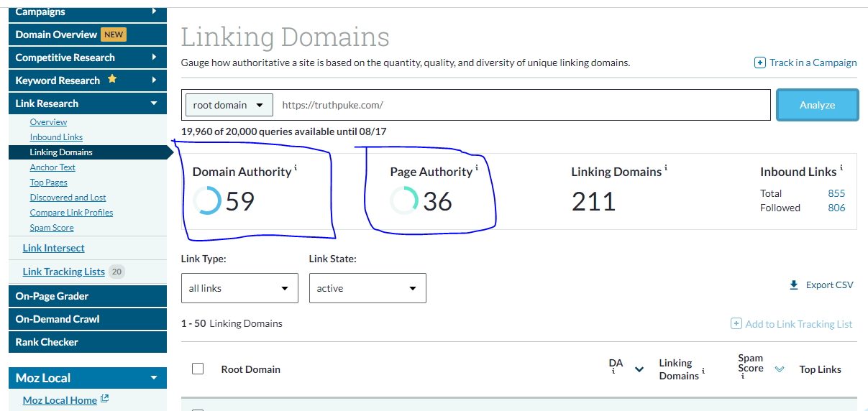The image size is (868, 411).
Task: Open the Inbound Links sidebar link
Action: tap(56, 137)
